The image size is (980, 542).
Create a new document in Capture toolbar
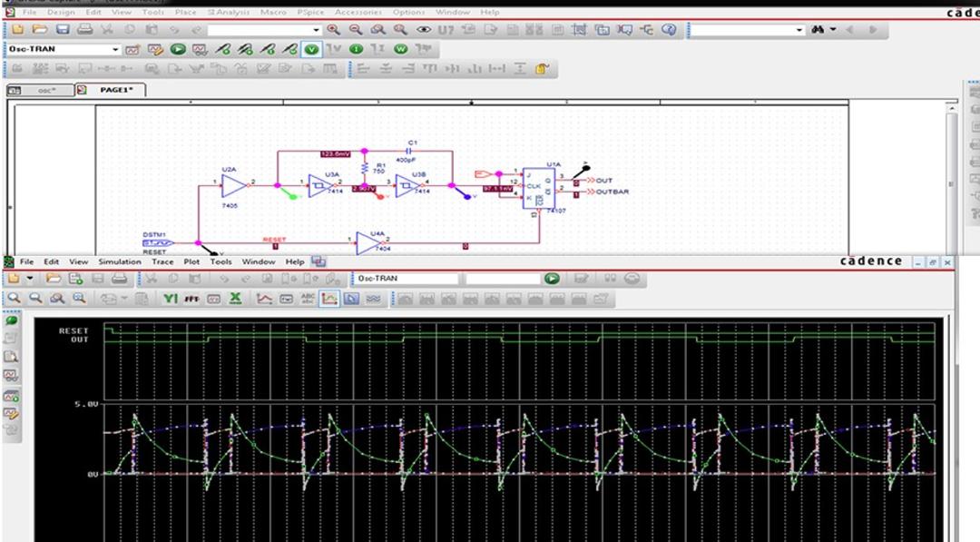(x=17, y=29)
